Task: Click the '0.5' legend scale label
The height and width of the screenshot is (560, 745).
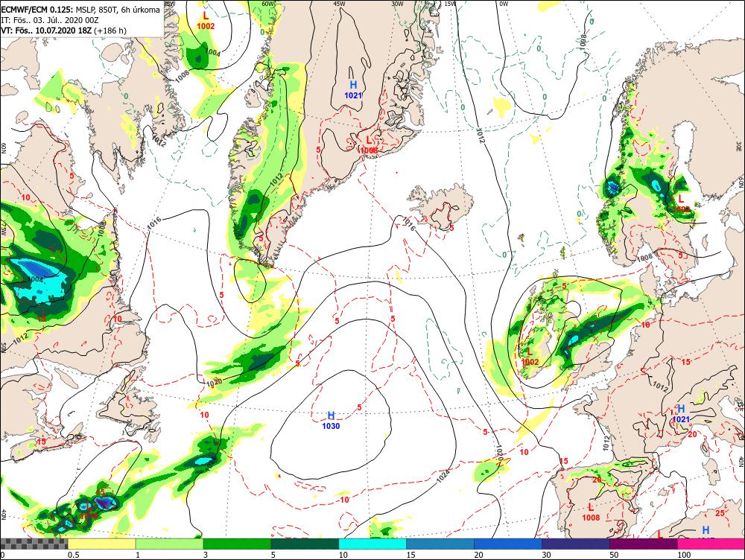Action: (x=73, y=555)
